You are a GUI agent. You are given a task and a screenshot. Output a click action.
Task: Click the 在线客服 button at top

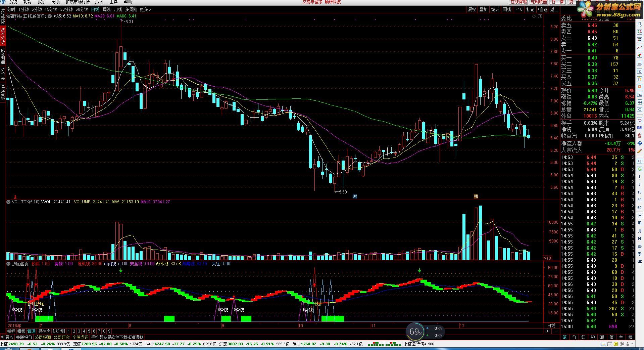519,2
